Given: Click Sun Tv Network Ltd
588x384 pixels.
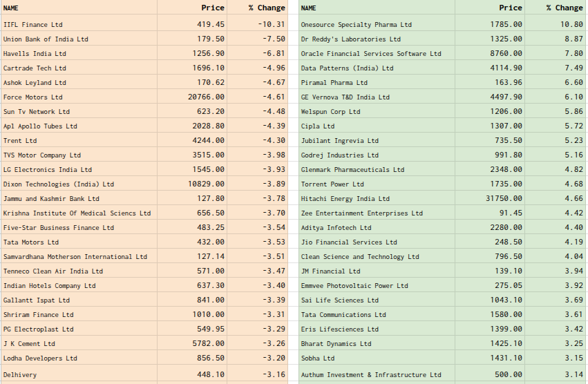Looking at the screenshot, I should (37, 112).
